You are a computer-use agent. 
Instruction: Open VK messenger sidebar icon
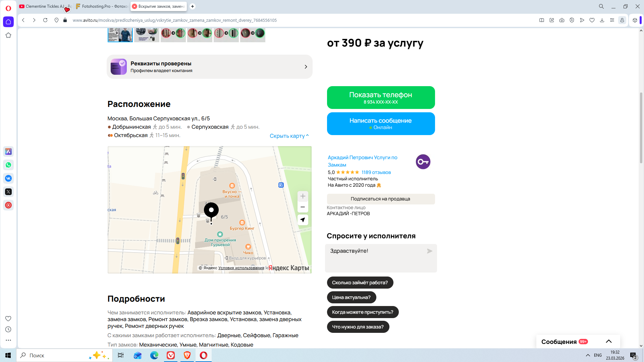[x=8, y=178]
